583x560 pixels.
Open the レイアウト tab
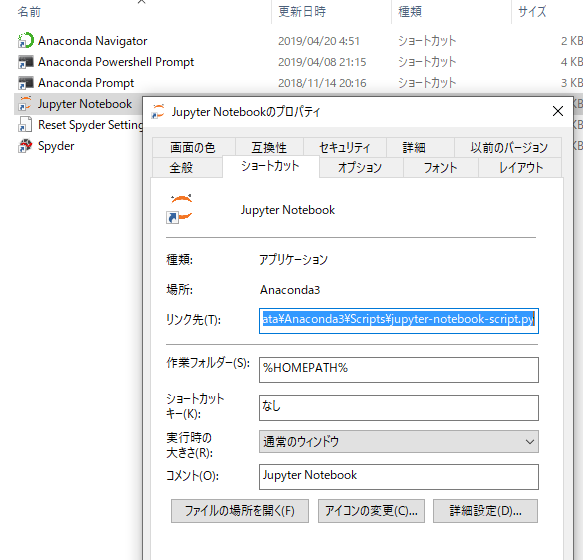coord(521,168)
